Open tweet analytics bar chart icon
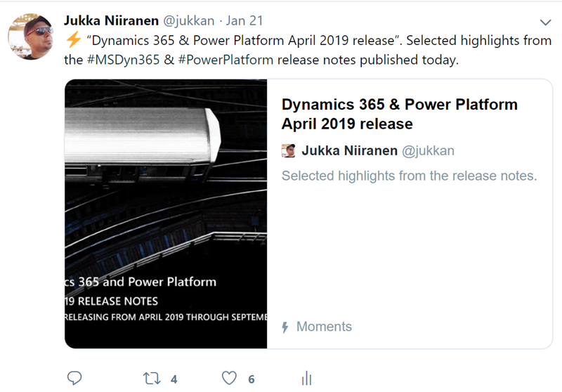Image resolution: width=562 pixels, height=392 pixels. point(307,379)
